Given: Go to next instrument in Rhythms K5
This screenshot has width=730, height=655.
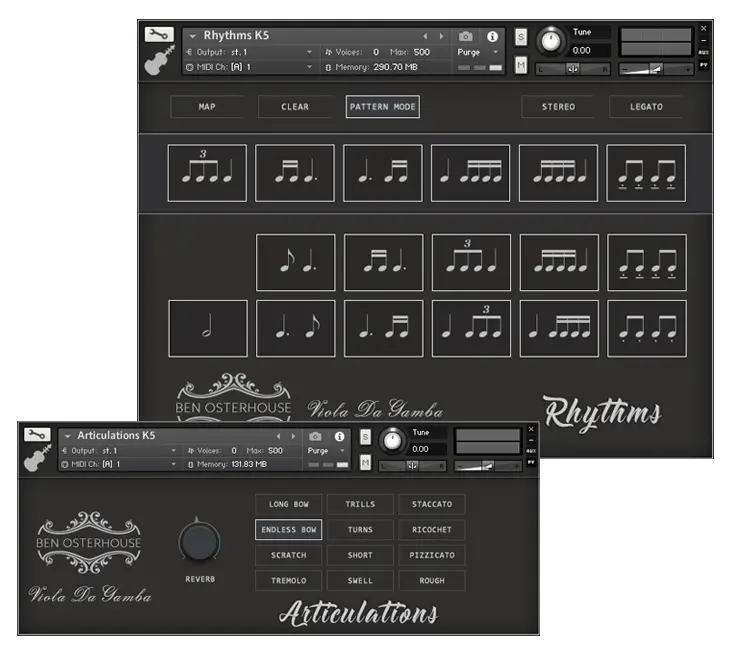Looking at the screenshot, I should click(x=441, y=36).
